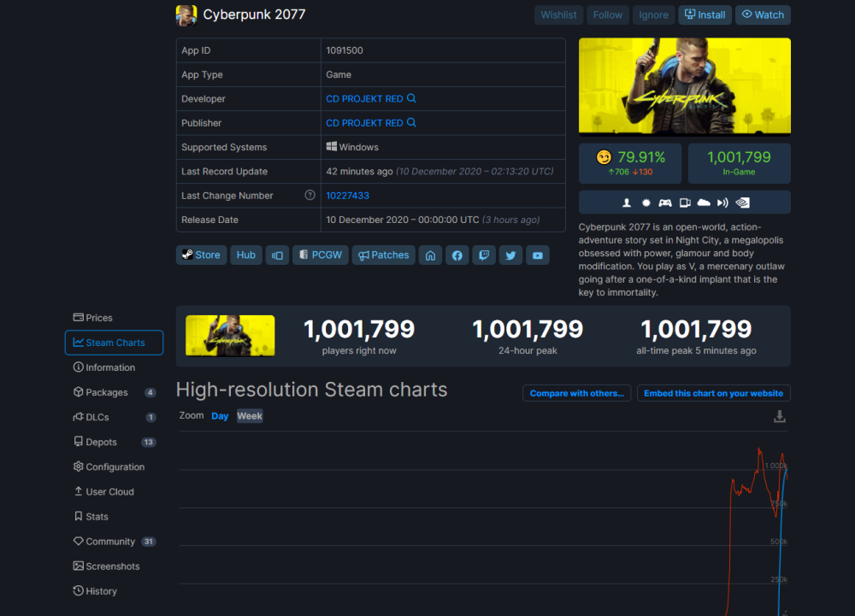Open the Hub button
855x616 pixels.
(246, 255)
